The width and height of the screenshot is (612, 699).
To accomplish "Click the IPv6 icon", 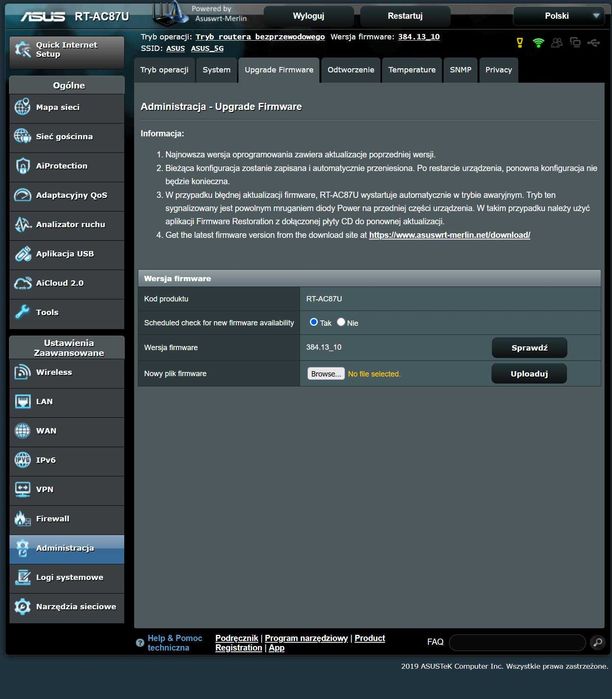I will [22, 460].
